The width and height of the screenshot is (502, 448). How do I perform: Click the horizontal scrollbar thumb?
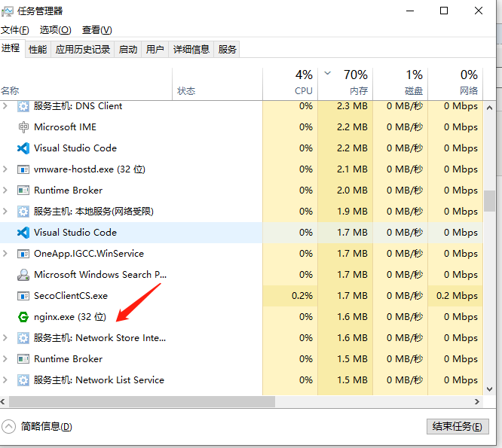tap(142, 401)
